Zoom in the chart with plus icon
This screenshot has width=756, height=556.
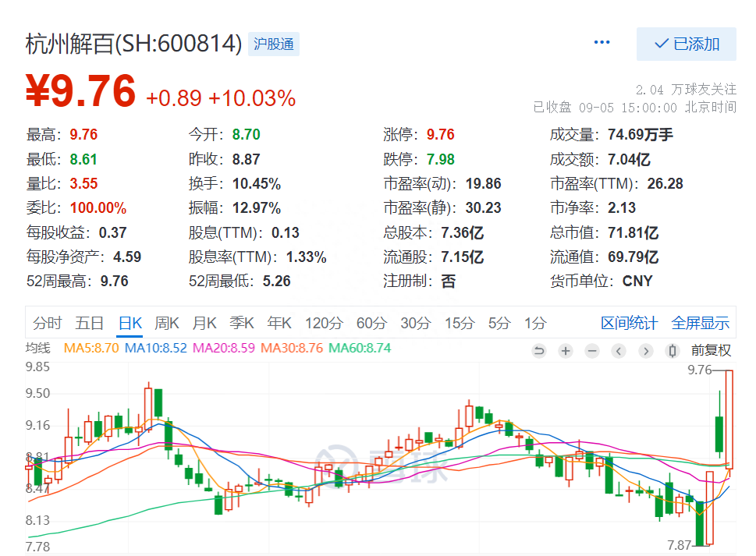pos(566,351)
